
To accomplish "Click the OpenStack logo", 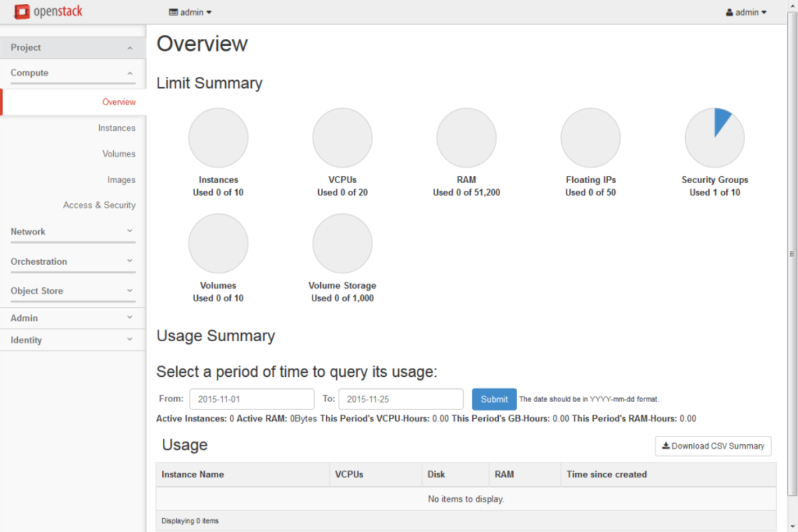I will click(x=47, y=11).
